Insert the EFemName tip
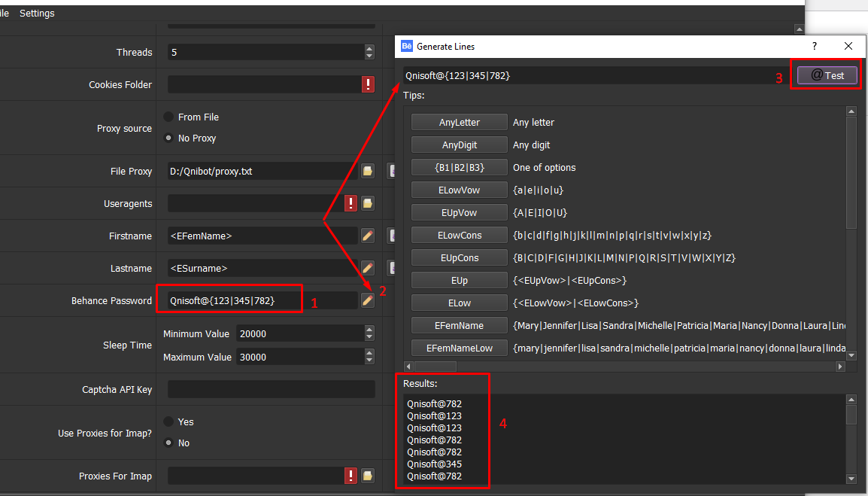This screenshot has height=496, width=868. click(x=460, y=326)
